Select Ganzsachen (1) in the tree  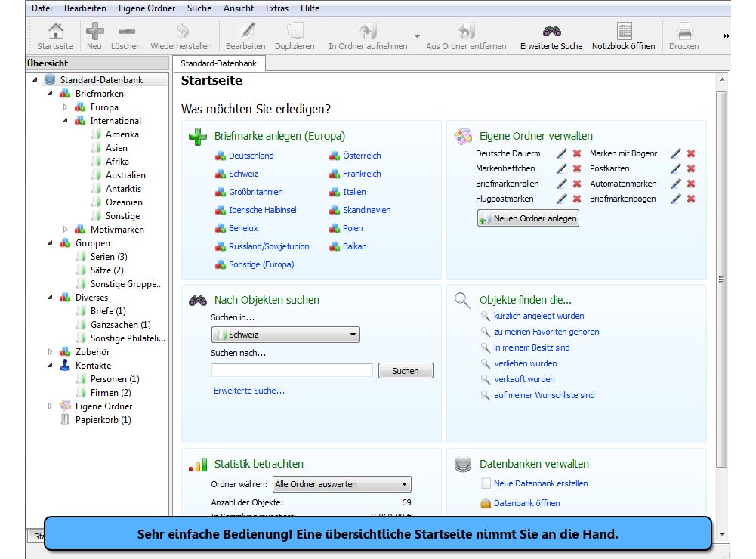pyautogui.click(x=121, y=325)
